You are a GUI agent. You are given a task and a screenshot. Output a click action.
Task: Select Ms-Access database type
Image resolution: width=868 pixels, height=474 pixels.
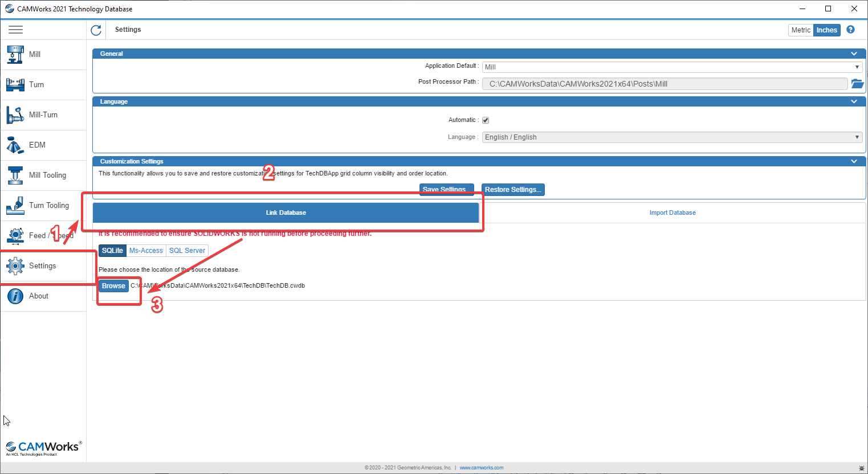coord(146,251)
